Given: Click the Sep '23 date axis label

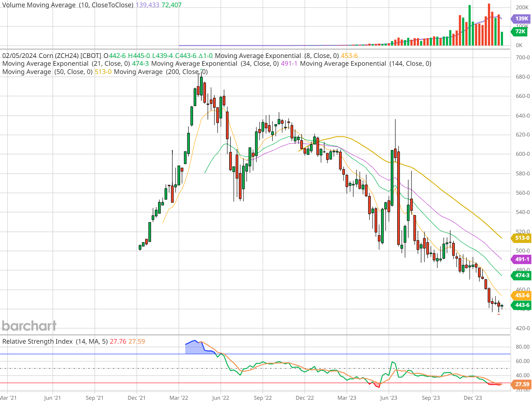Looking at the screenshot, I should pos(431,398).
